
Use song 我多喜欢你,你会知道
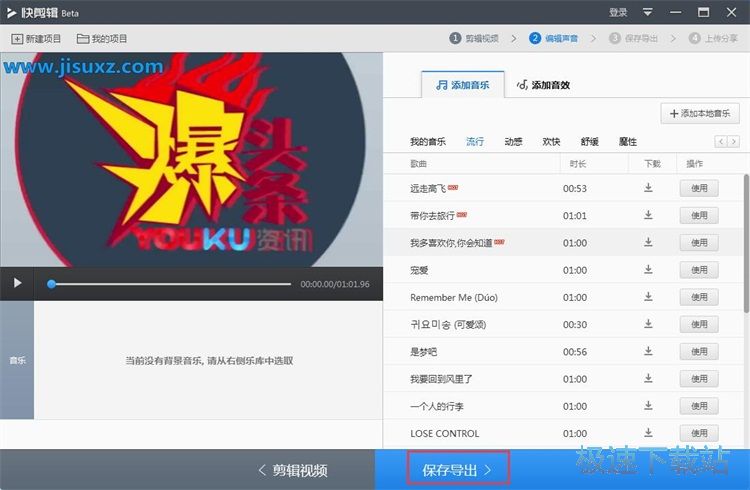pyautogui.click(x=699, y=243)
